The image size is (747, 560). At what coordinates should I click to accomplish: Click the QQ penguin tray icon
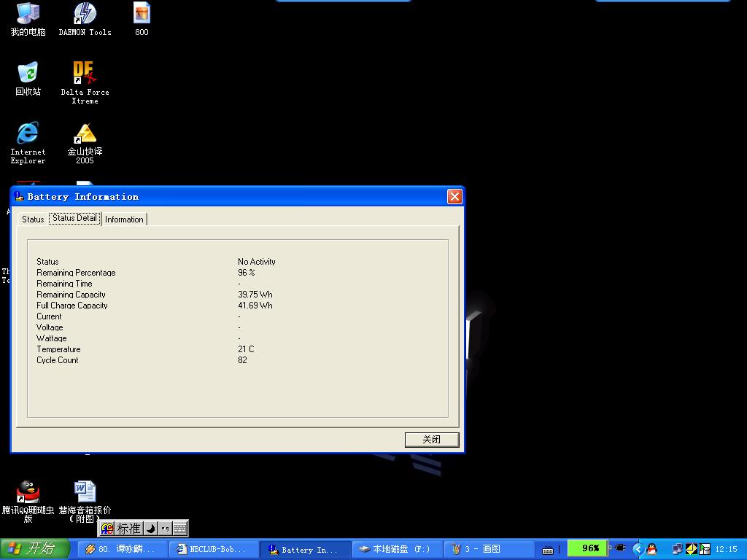click(x=651, y=549)
